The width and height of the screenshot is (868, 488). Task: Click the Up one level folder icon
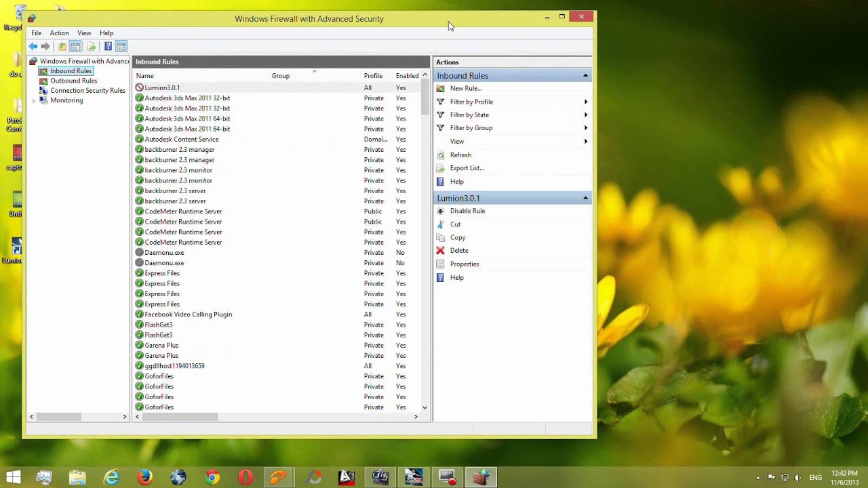(x=62, y=46)
